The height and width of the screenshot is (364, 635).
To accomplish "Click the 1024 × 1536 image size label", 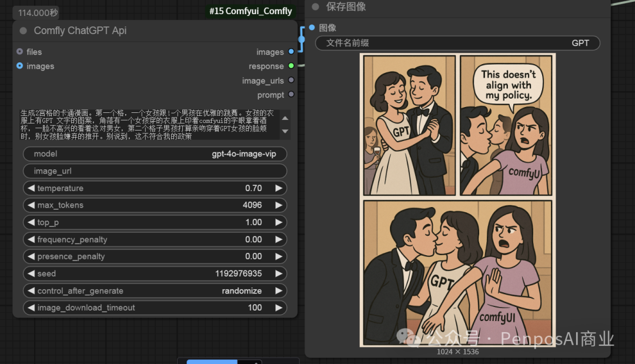I will [x=457, y=352].
